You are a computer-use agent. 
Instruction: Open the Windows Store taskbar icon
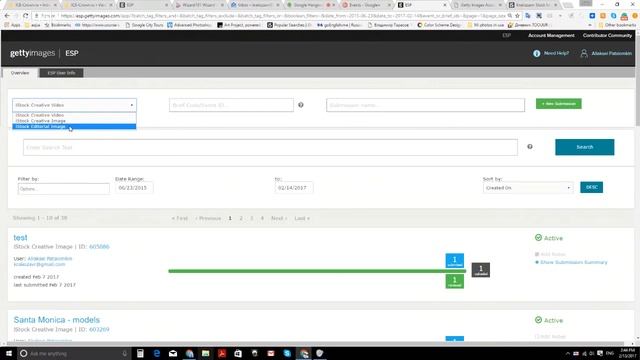238,353
